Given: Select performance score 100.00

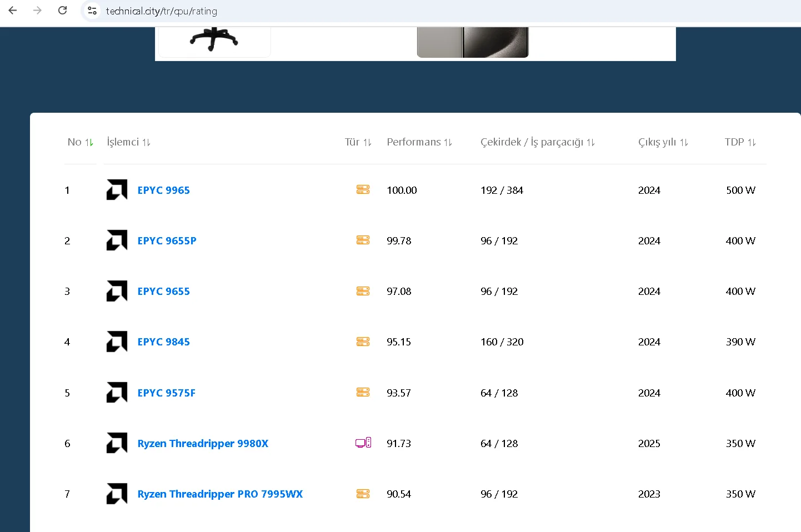Looking at the screenshot, I should 402,190.
